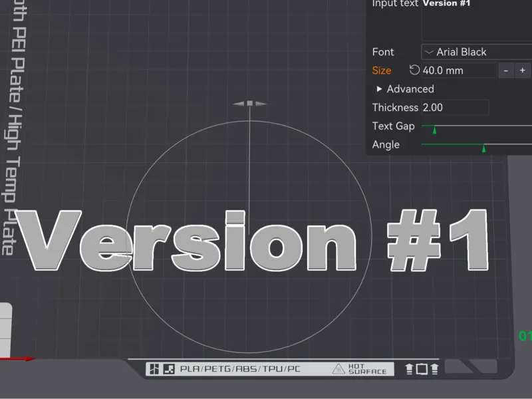
Task: Expand the Advanced section
Action: 406,89
